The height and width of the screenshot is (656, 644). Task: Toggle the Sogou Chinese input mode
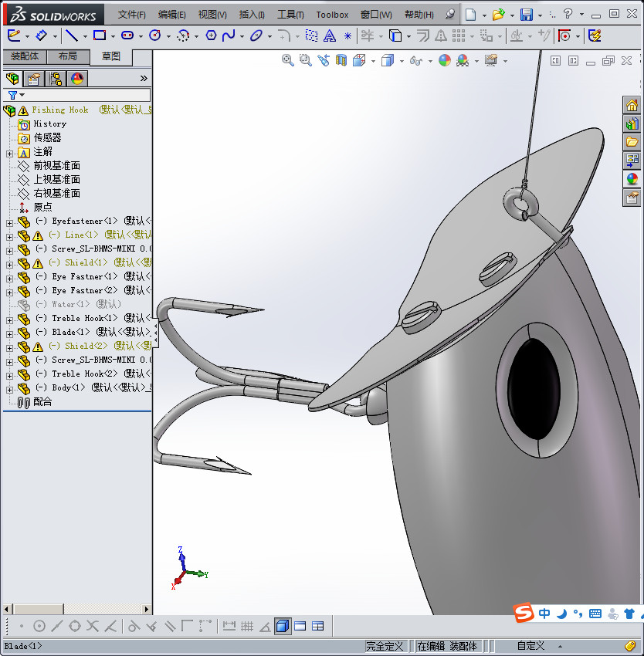point(545,614)
